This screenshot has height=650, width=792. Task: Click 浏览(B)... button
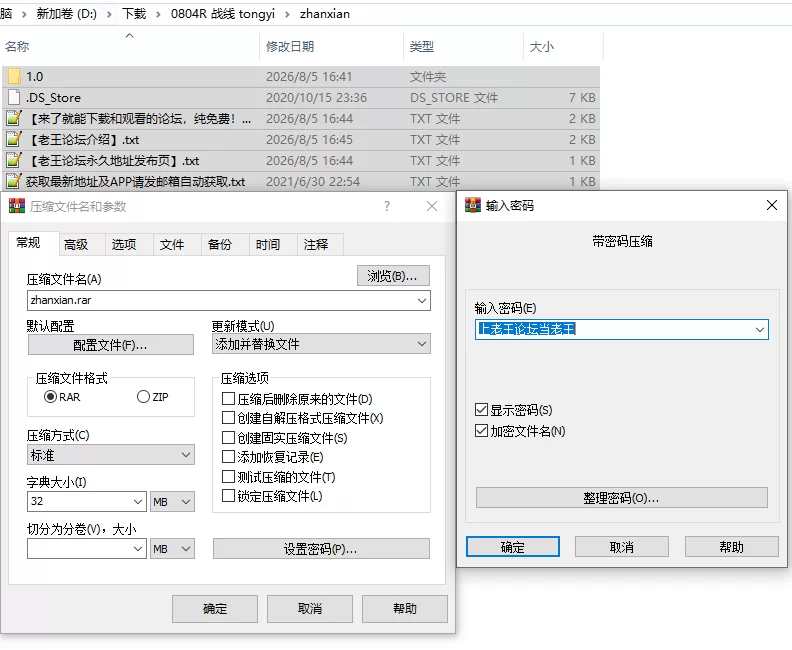click(393, 276)
